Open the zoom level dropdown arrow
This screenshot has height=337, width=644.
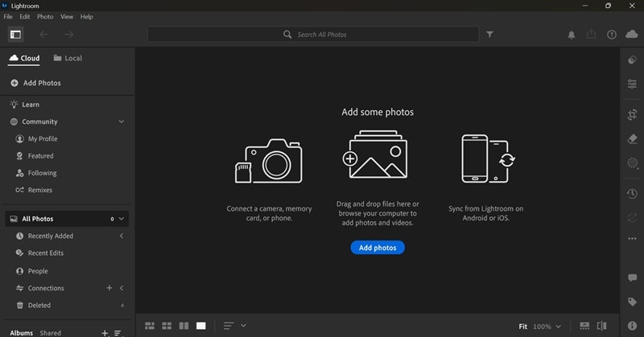[558, 327]
